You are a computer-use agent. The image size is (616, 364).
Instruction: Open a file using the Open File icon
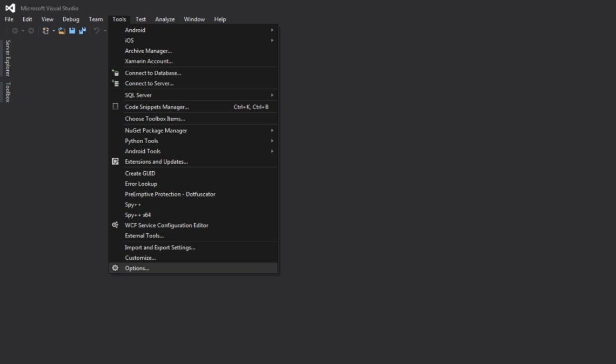(61, 31)
